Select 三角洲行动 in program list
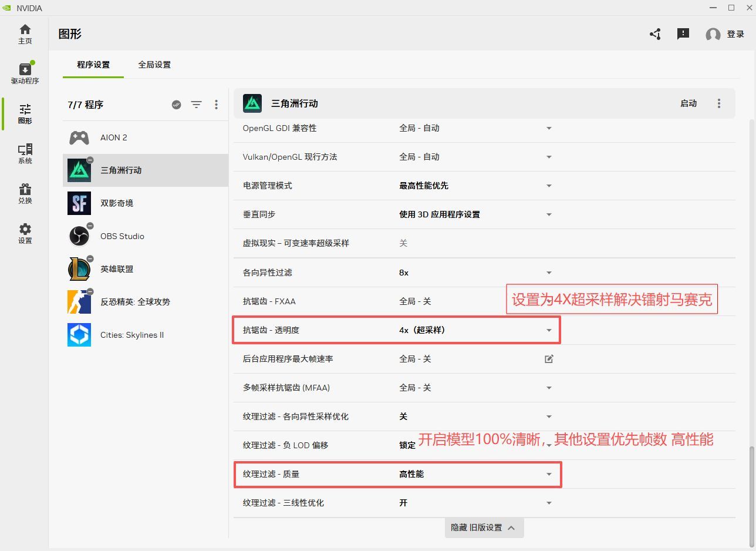The width and height of the screenshot is (756, 551). (146, 170)
